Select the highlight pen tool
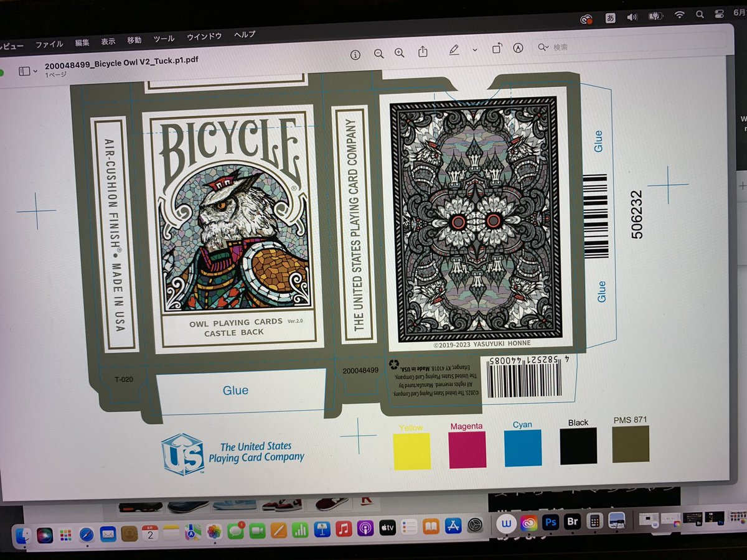Viewport: 747px width, 560px height. (x=454, y=50)
